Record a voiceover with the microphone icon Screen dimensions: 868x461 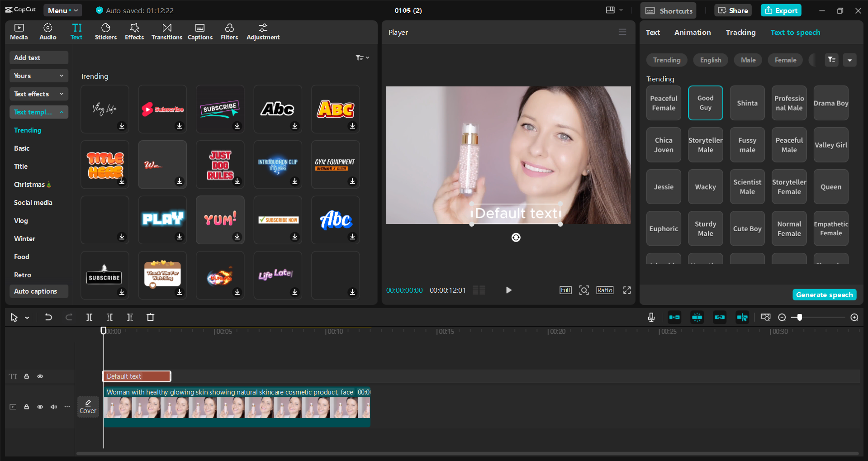pyautogui.click(x=651, y=317)
